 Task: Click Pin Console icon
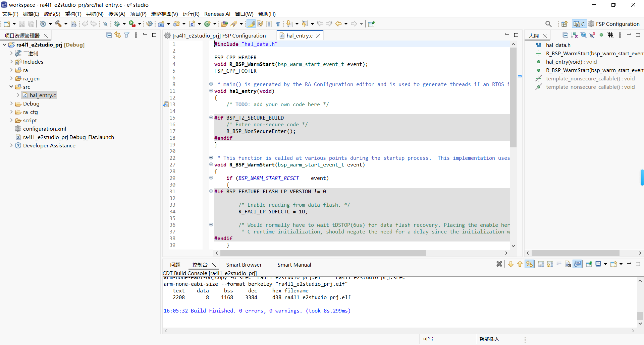tap(589, 264)
